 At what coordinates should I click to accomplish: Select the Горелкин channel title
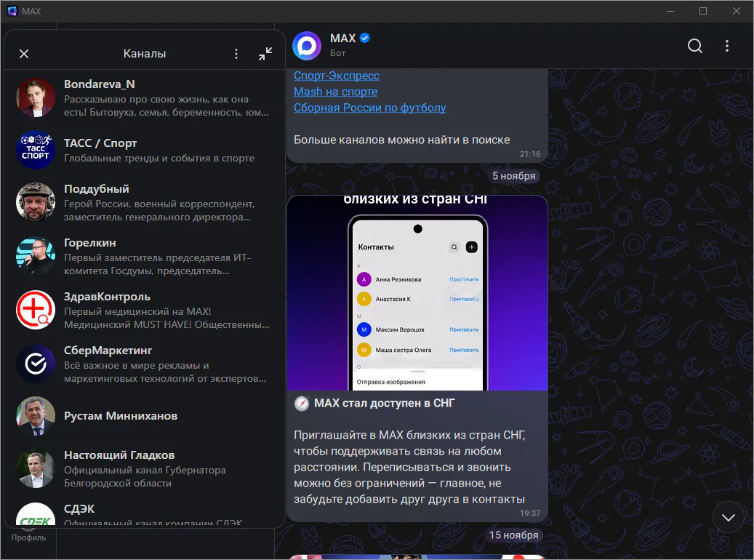(90, 242)
